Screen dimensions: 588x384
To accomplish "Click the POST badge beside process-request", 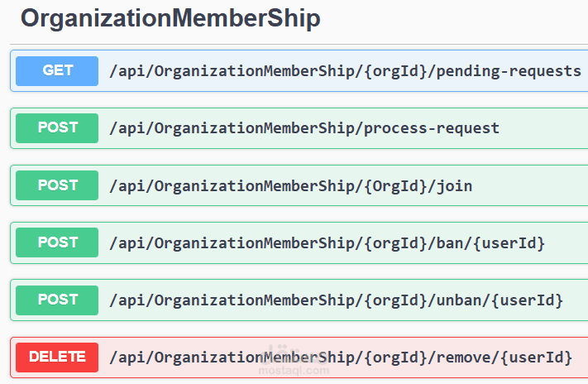I will pyautogui.click(x=57, y=128).
